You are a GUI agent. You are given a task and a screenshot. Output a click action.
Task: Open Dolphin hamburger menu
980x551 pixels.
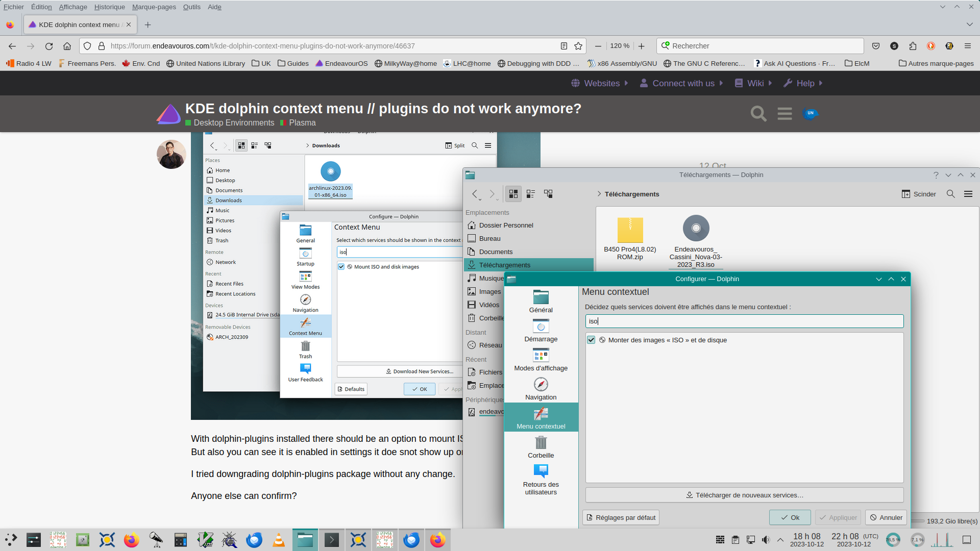click(968, 194)
